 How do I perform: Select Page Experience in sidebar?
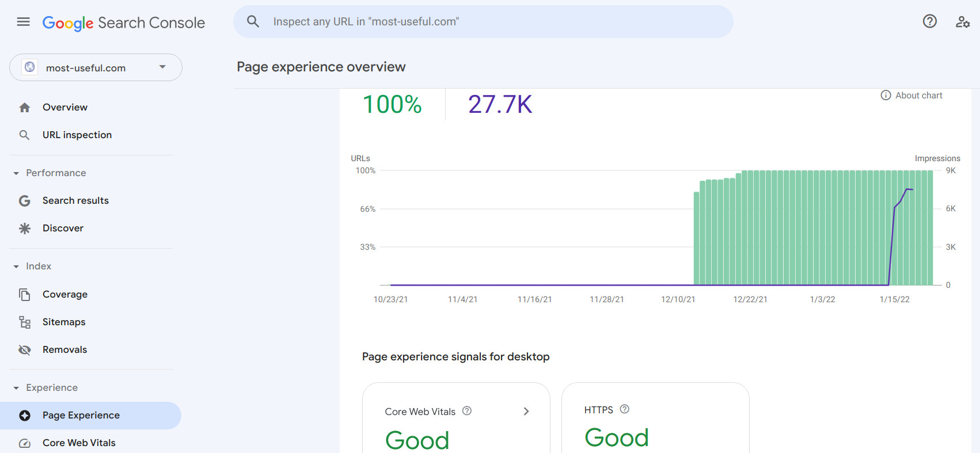click(91, 416)
